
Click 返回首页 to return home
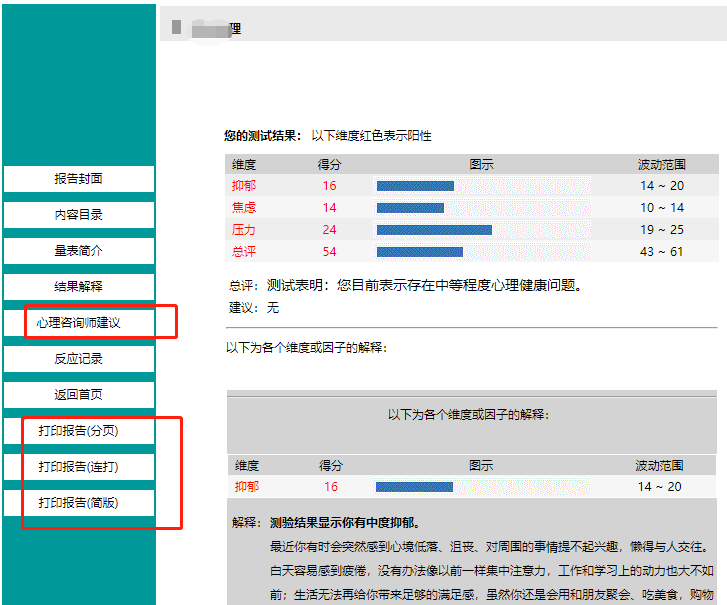coord(78,395)
